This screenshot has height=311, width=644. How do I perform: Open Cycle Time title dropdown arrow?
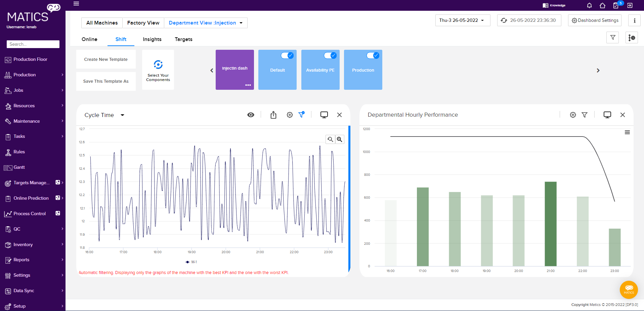tap(123, 115)
